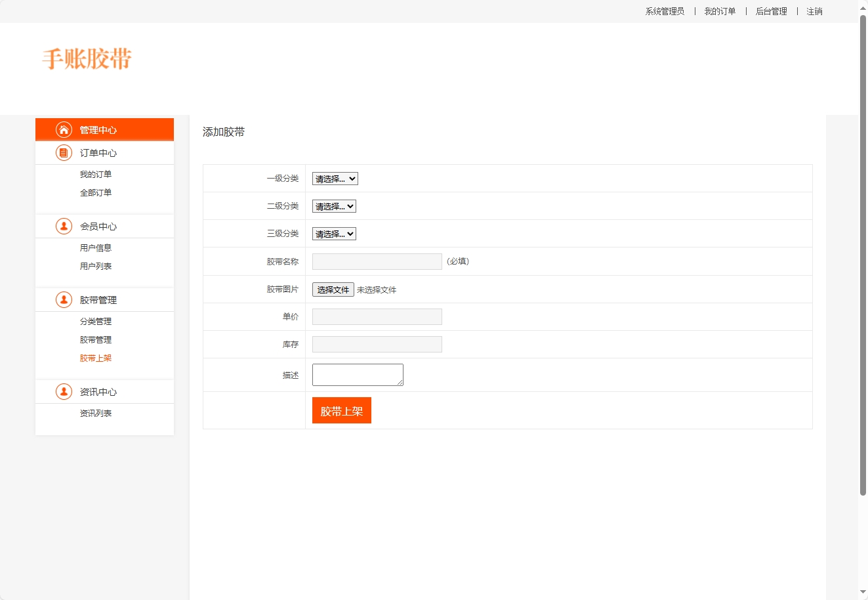Open the 一级分类 dropdown
This screenshot has width=868, height=600.
point(335,178)
